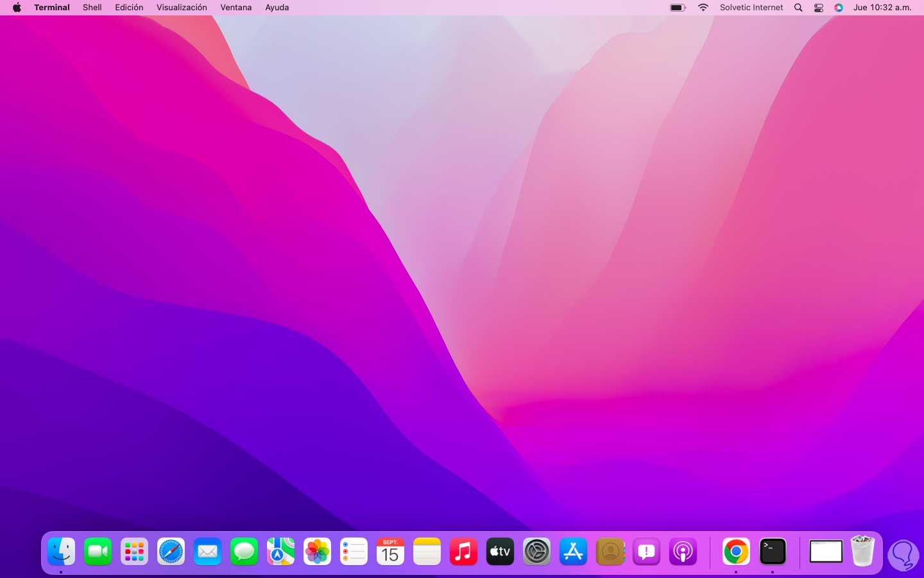Launch FaceTime from the Dock
Screen dimensions: 924x578
click(x=98, y=552)
